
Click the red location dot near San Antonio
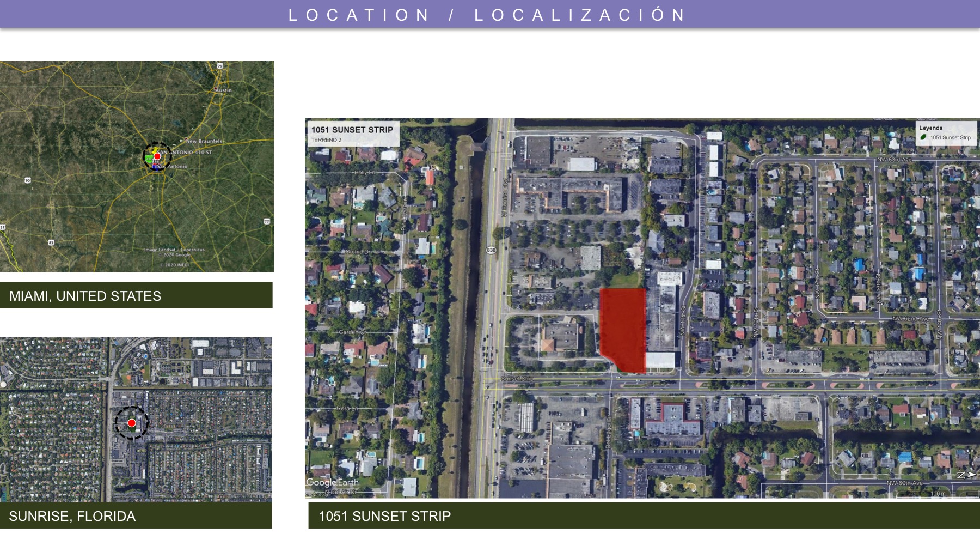coord(157,156)
